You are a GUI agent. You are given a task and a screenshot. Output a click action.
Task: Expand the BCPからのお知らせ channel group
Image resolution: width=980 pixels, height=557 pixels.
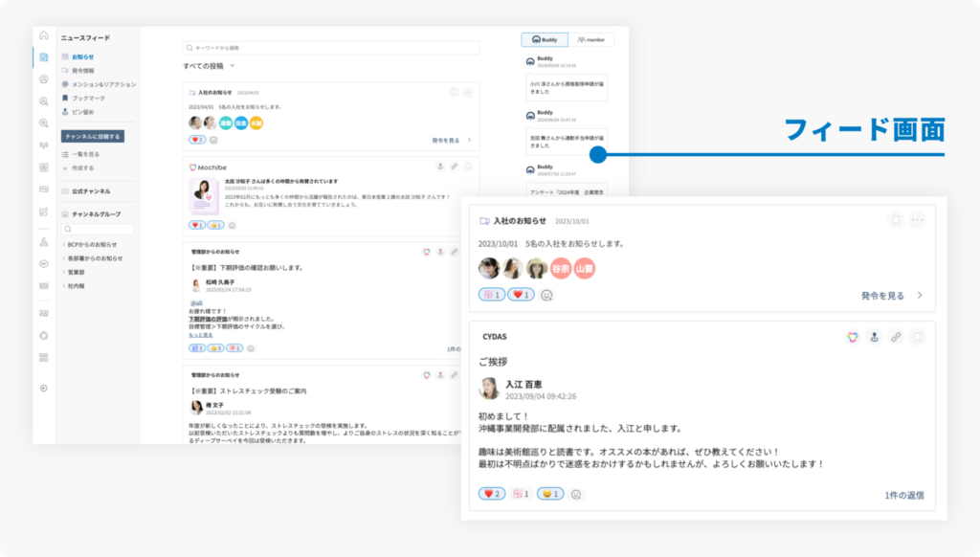[x=91, y=245]
